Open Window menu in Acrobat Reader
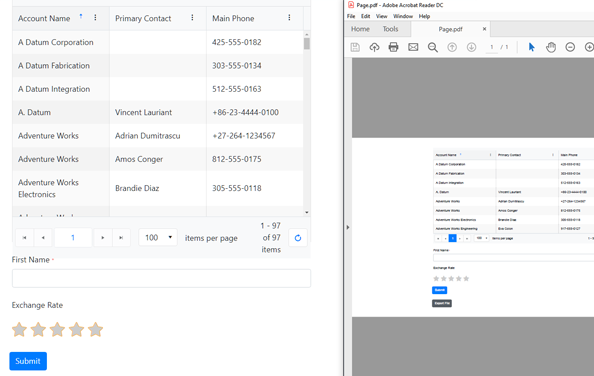Image resolution: width=594 pixels, height=376 pixels. point(403,16)
